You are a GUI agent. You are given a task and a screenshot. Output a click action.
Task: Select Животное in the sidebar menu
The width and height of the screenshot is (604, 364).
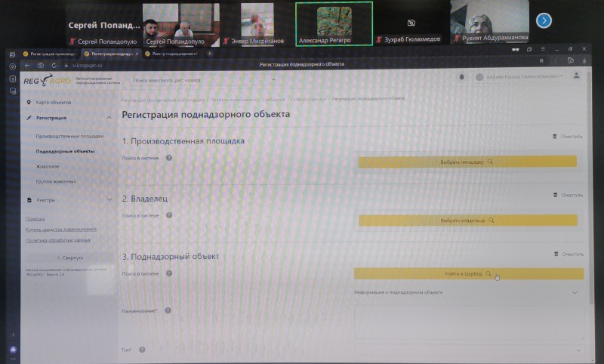point(47,166)
